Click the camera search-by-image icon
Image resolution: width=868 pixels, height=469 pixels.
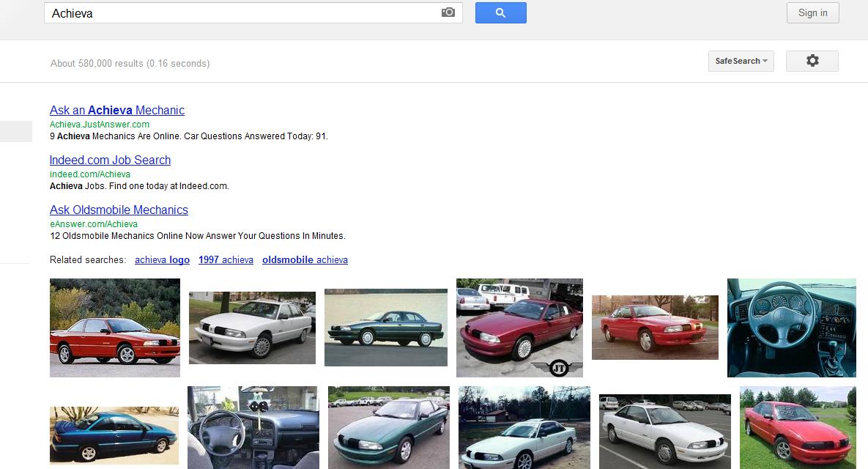448,12
